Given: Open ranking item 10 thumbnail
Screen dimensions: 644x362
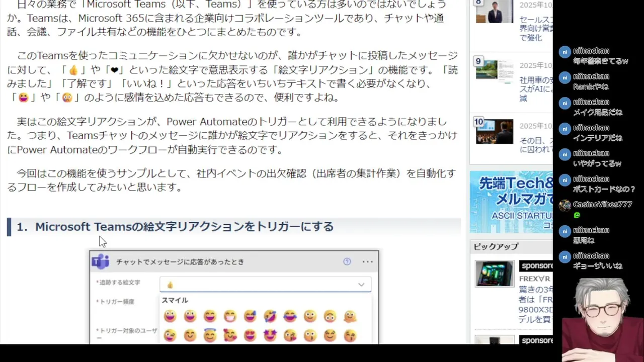Looking at the screenshot, I should [x=495, y=131].
